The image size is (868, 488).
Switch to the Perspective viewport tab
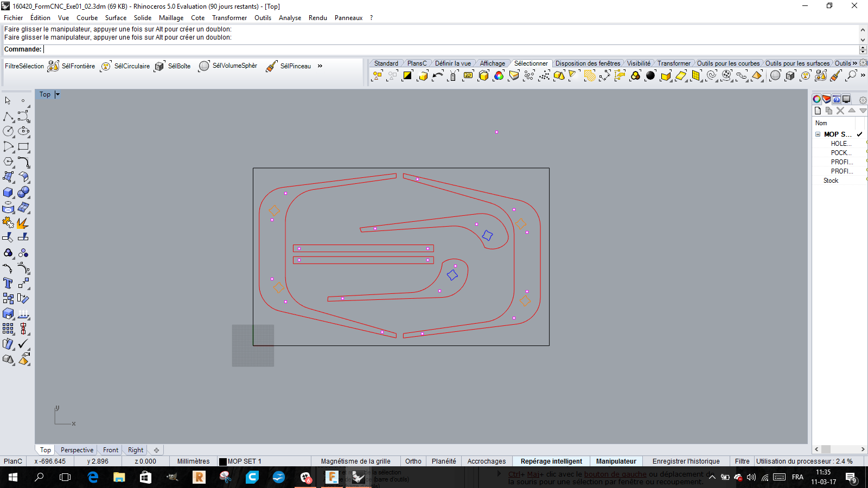[x=77, y=450]
